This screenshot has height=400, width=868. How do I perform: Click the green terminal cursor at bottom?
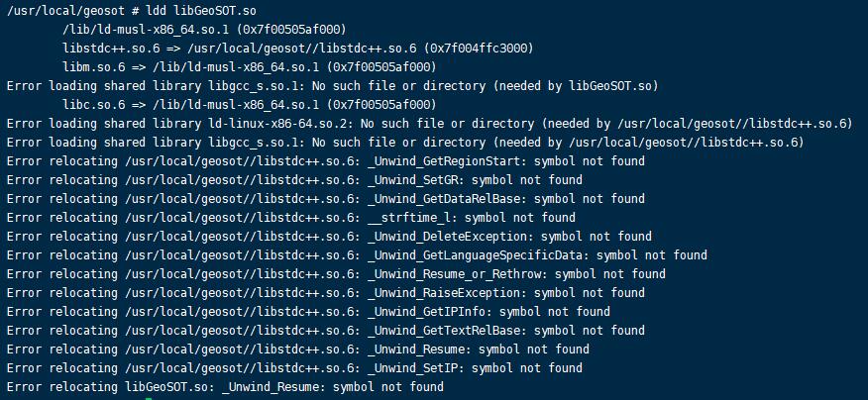click(x=149, y=398)
